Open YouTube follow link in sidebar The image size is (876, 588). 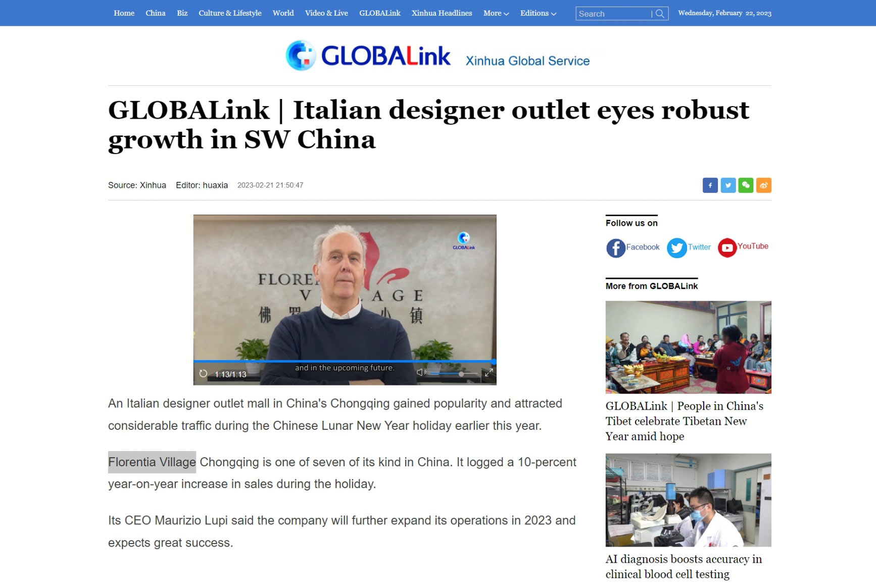point(743,247)
